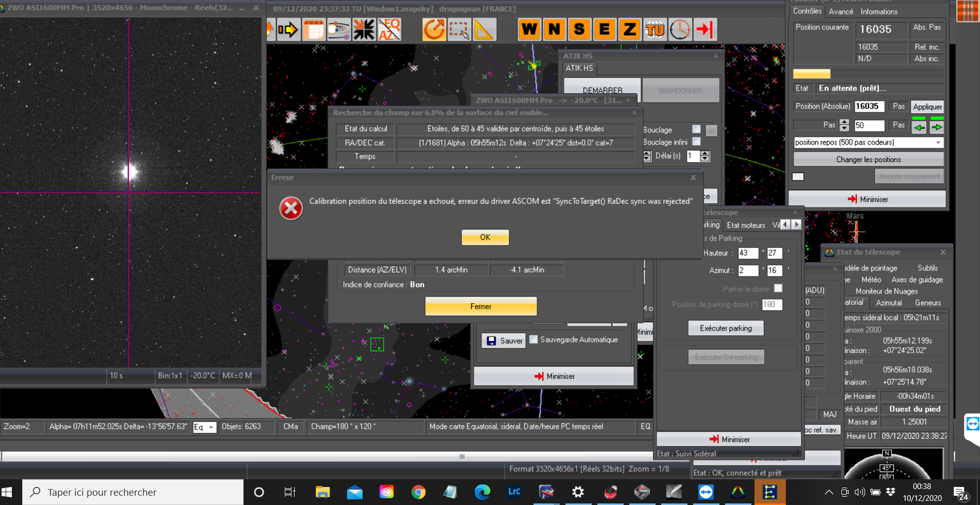Click the Zenith (Z) view direction icon

[630, 29]
